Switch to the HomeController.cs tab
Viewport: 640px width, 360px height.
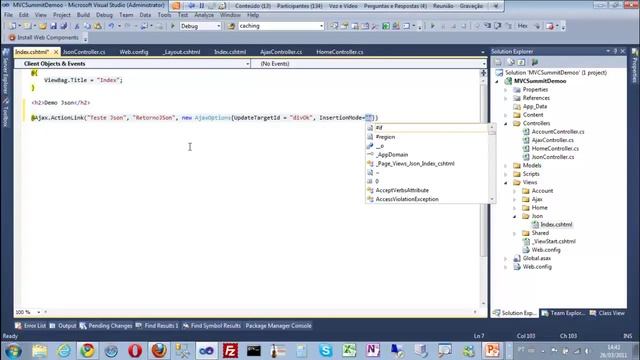click(340, 52)
